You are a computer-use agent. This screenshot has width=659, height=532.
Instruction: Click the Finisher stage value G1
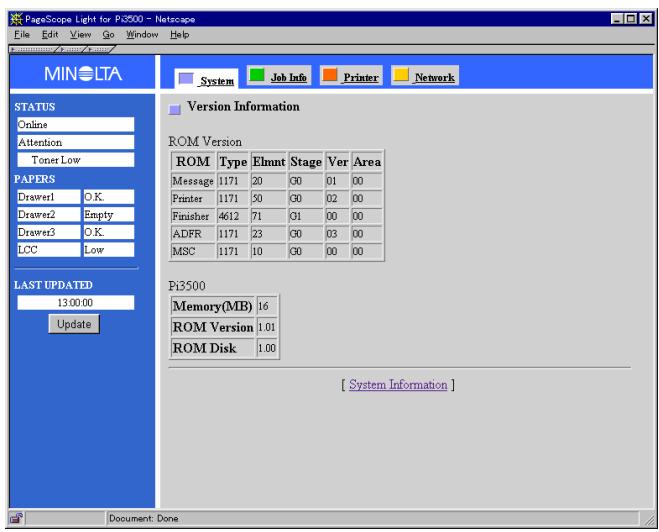click(306, 216)
